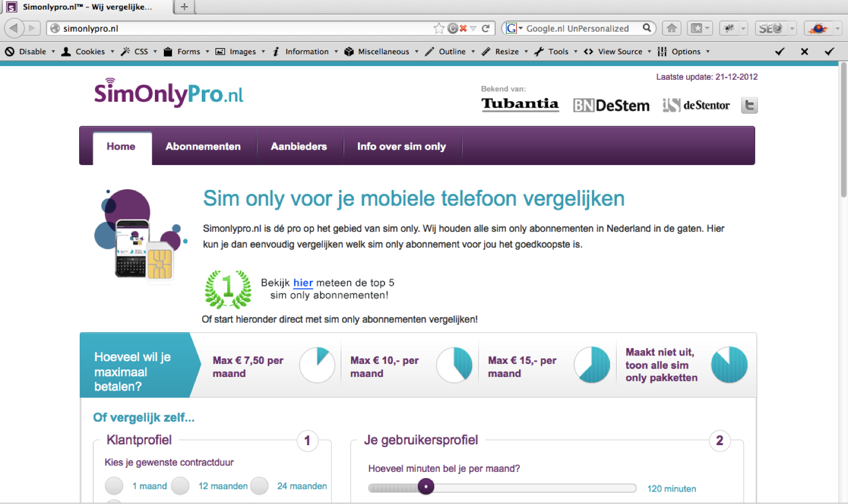Click the call minutes slider handle
The image size is (848, 504).
pos(426,486)
